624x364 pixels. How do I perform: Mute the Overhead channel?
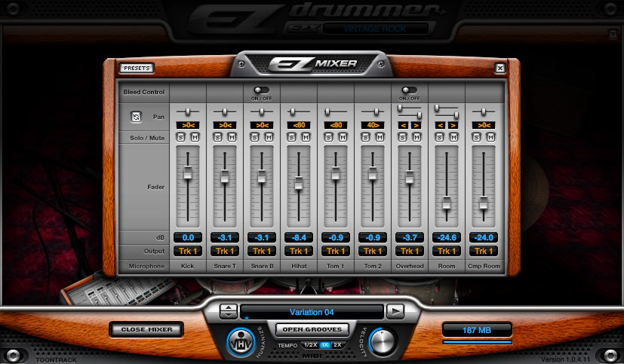[x=417, y=137]
